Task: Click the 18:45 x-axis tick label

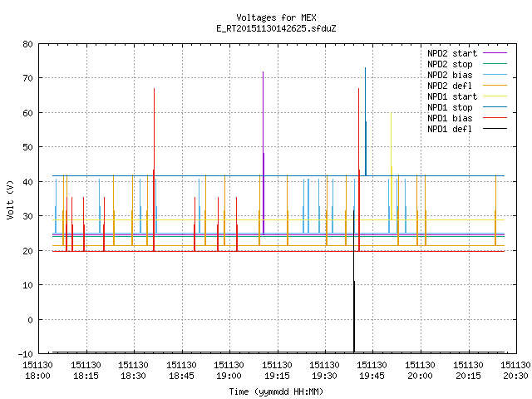Action: click(181, 376)
